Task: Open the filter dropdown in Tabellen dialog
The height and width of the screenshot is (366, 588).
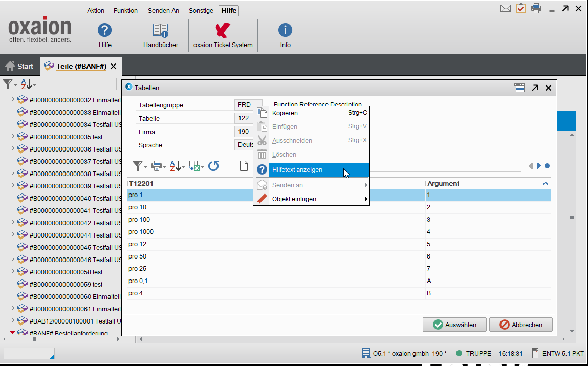Action: point(140,166)
